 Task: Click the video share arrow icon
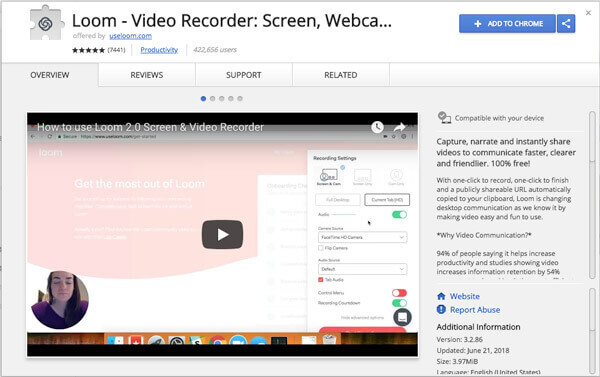399,127
